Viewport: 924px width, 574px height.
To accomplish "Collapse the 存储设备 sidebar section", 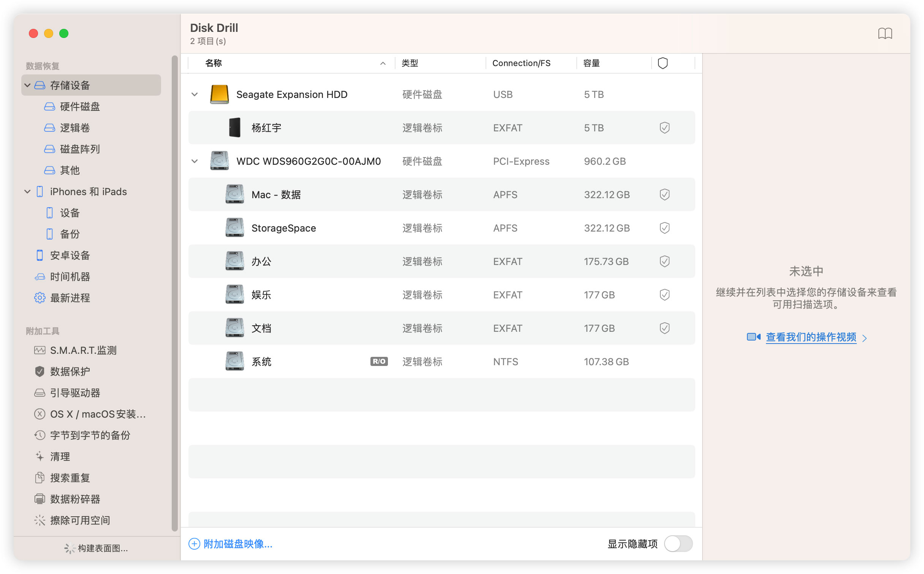I will (x=27, y=85).
